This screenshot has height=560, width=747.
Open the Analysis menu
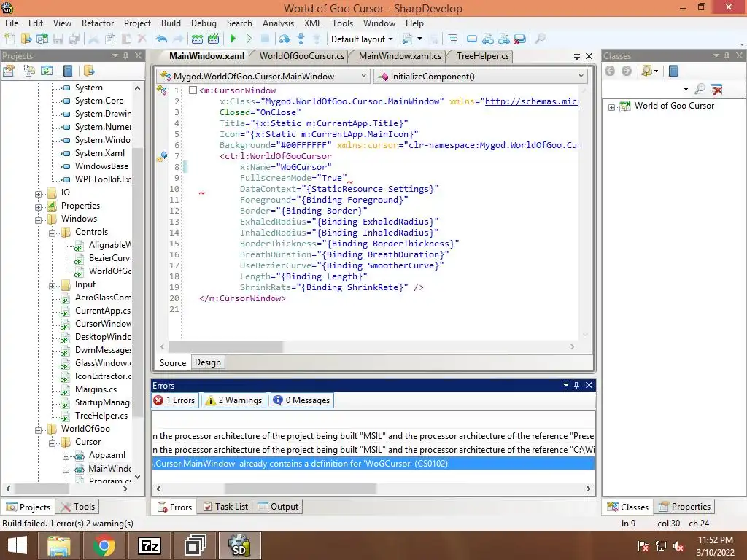(x=278, y=23)
